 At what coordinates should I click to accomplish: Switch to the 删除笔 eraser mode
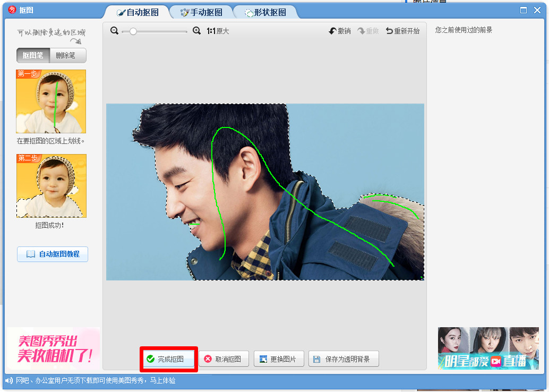pos(67,55)
